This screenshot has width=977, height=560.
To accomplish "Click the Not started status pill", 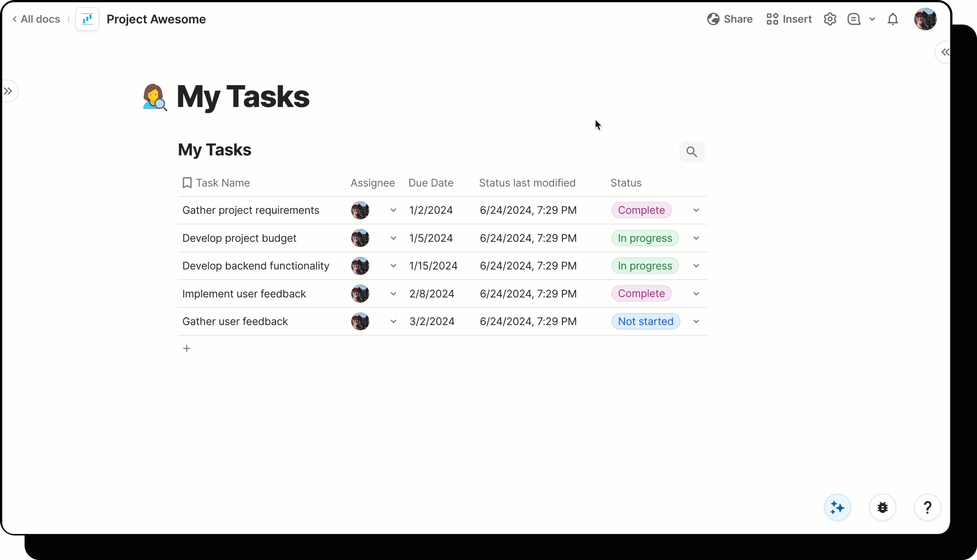I will [x=645, y=321].
